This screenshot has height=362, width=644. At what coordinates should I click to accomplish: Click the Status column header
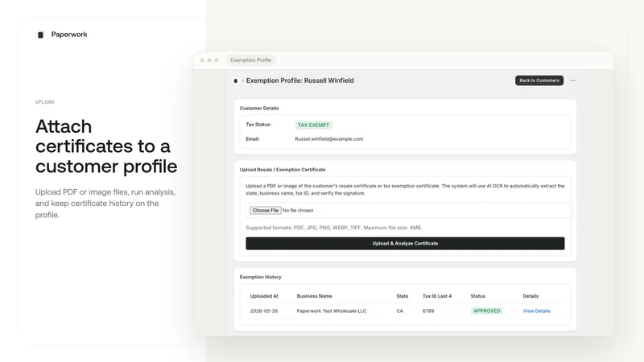point(477,296)
